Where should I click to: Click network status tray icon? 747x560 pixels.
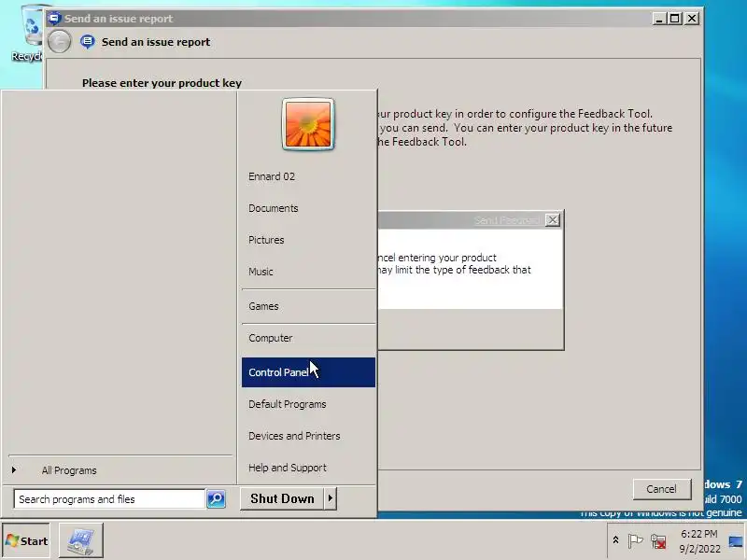click(x=658, y=541)
